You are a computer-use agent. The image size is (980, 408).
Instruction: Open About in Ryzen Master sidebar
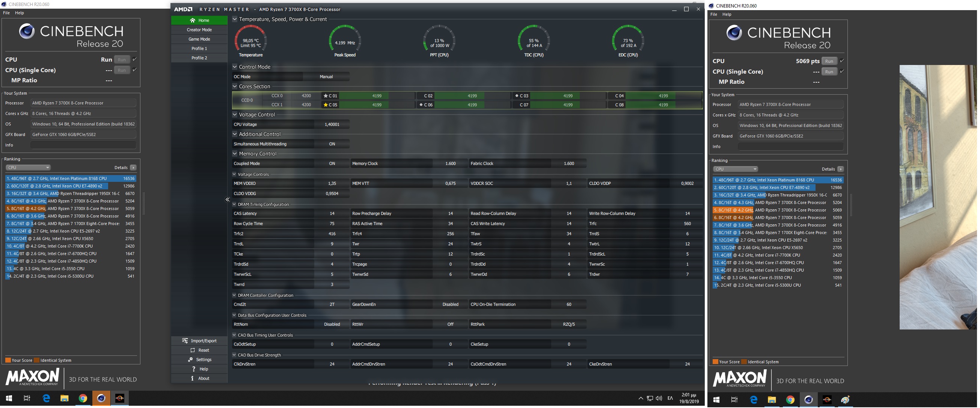coord(199,378)
